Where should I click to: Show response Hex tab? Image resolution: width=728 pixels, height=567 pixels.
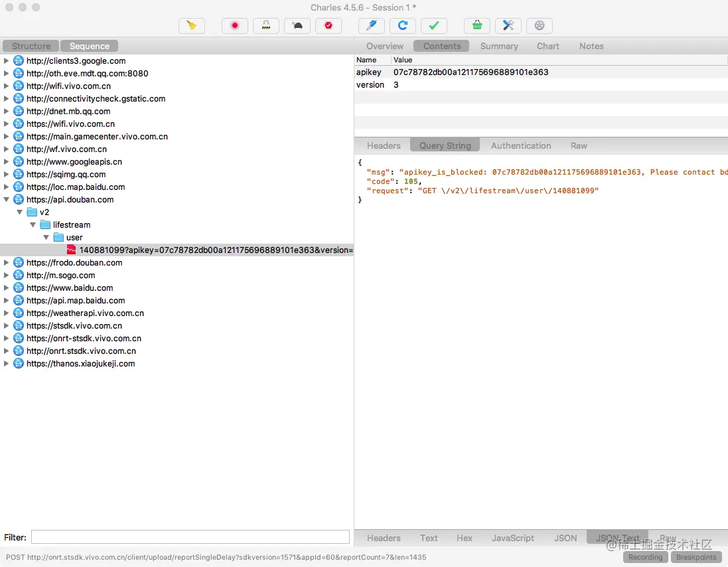tap(465, 538)
